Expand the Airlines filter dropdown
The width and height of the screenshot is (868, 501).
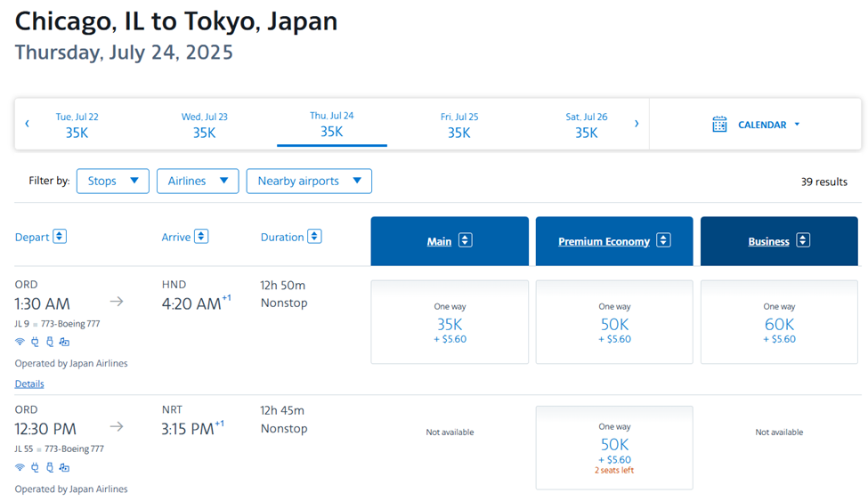tap(198, 181)
